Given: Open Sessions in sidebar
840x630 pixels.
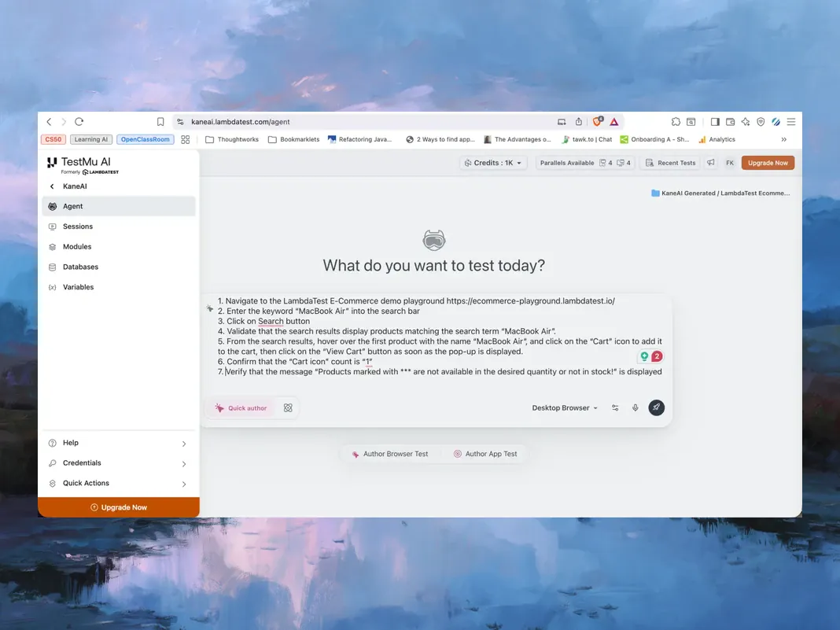Looking at the screenshot, I should (x=119, y=227).
